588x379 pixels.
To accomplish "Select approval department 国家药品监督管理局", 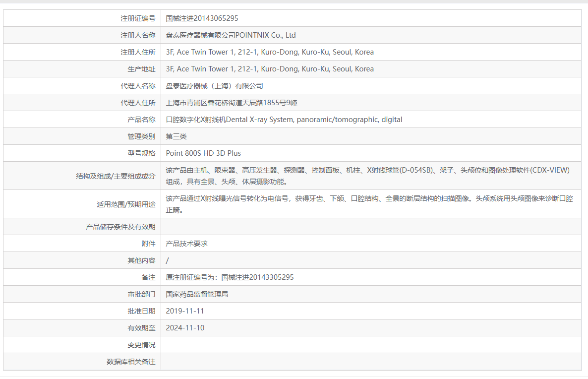I will pyautogui.click(x=197, y=295).
